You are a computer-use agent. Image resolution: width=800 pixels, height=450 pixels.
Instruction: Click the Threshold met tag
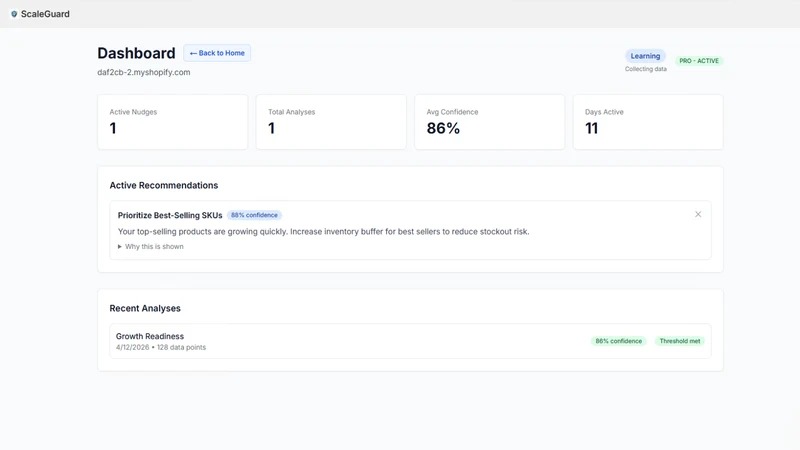[680, 341]
